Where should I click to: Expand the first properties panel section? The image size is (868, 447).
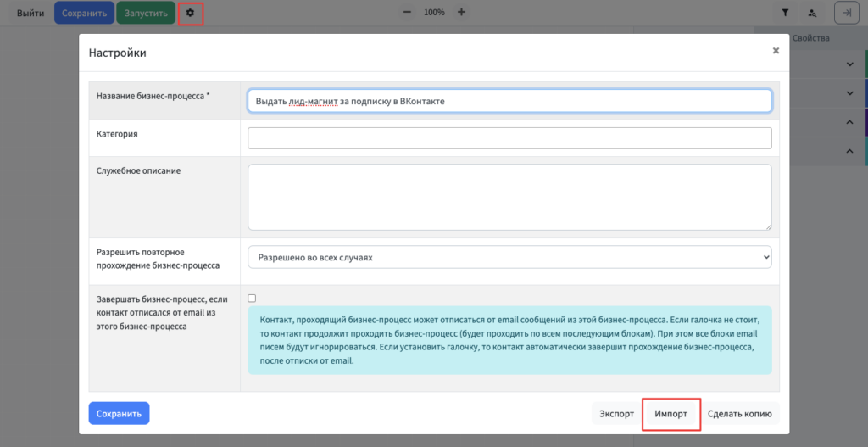[x=850, y=64]
